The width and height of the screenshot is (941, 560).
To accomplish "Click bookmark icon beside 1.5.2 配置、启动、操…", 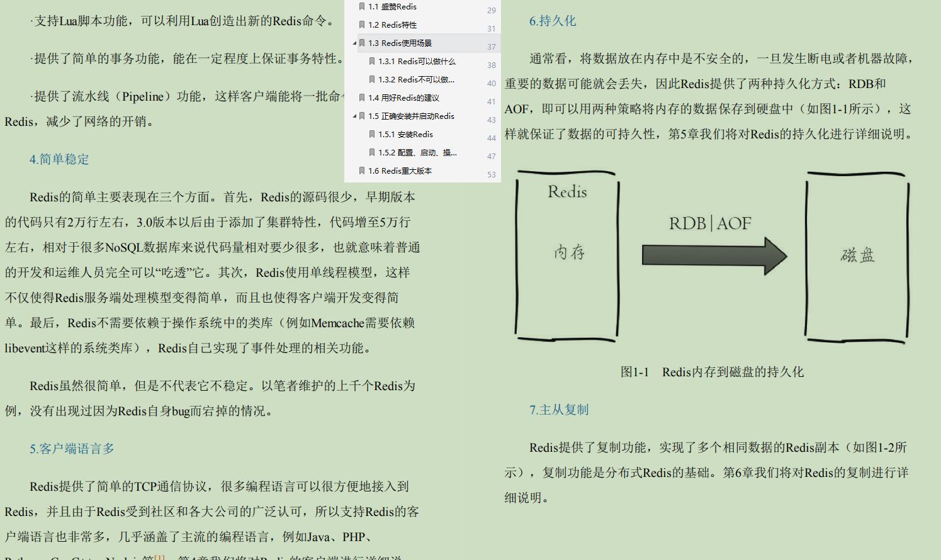I will 372,153.
